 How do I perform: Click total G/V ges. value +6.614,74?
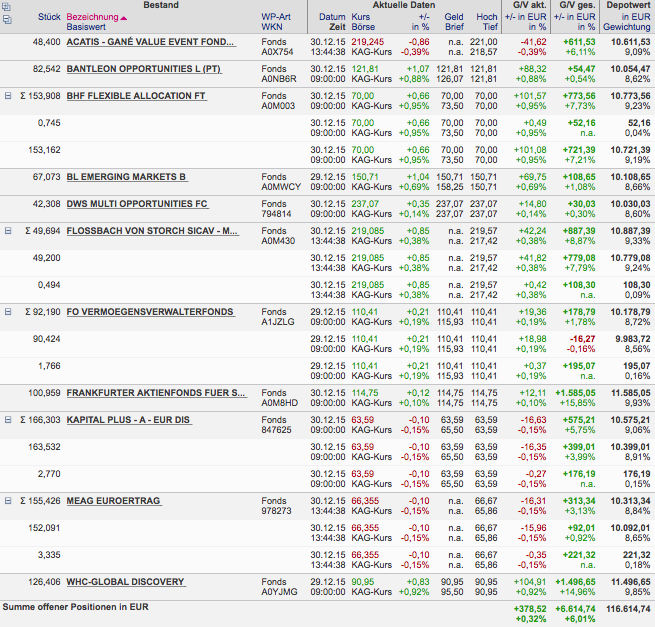575,609
